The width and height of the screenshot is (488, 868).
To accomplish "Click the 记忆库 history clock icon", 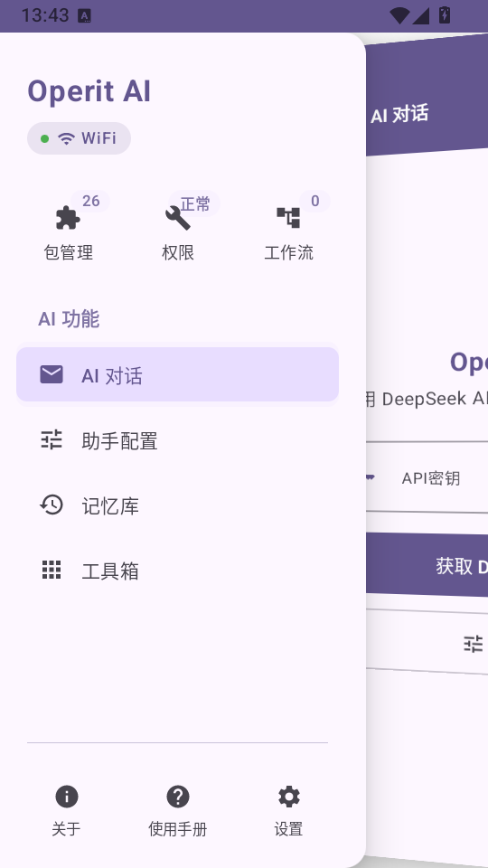I will click(52, 505).
